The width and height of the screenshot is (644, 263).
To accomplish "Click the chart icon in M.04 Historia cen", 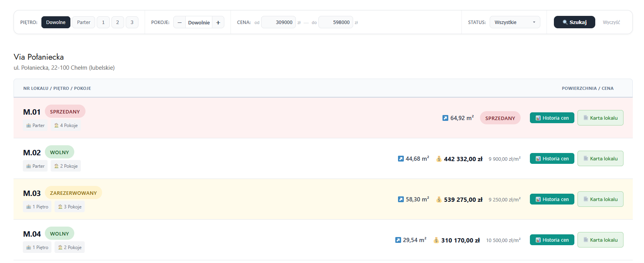I will click(x=538, y=240).
